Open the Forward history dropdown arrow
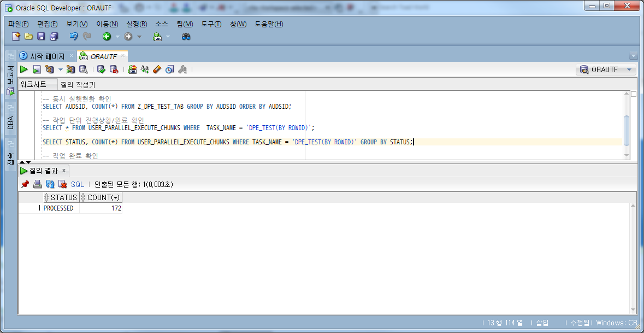The image size is (644, 333). [x=139, y=37]
